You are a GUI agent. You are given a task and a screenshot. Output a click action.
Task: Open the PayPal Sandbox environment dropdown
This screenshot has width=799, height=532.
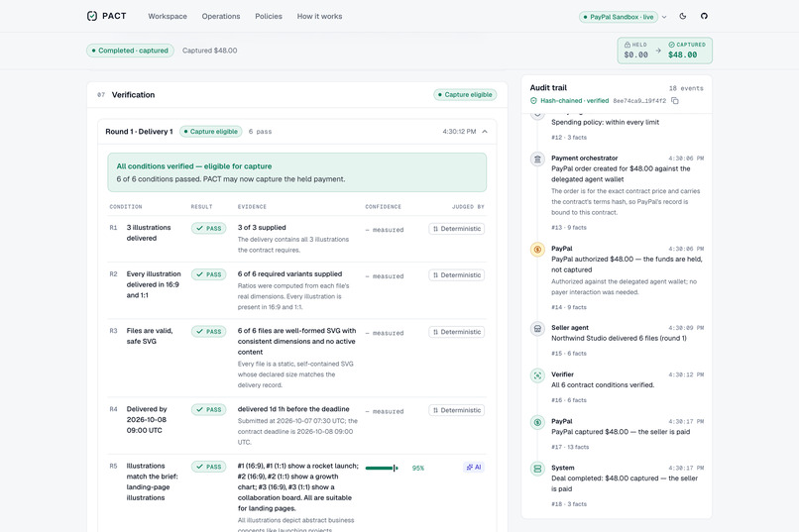[x=664, y=17]
